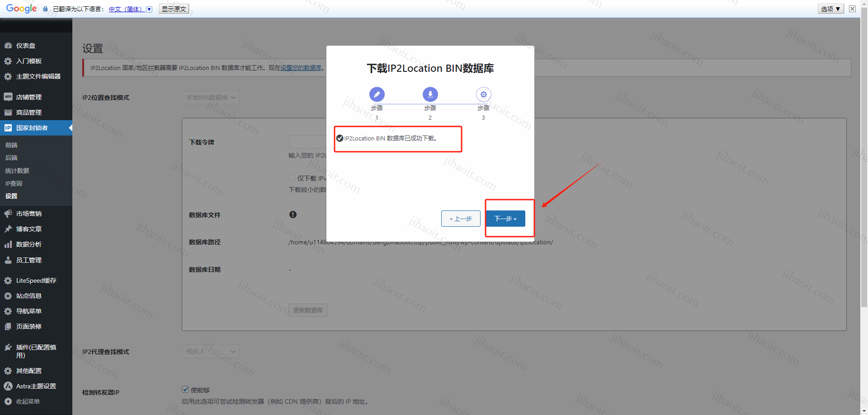This screenshot has height=415, width=868.
Task: Click the Dashboard gauge icon in sidebar
Action: tap(8, 46)
